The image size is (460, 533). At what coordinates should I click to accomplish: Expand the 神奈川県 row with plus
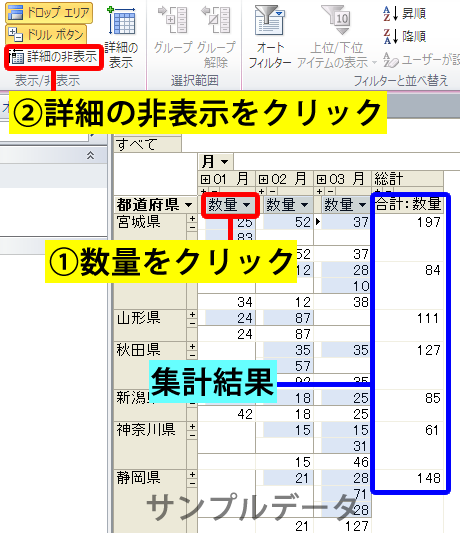pos(192,427)
